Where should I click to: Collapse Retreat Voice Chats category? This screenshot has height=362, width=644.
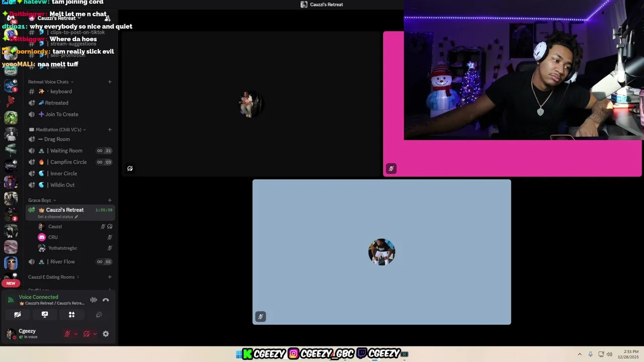[x=50, y=82]
